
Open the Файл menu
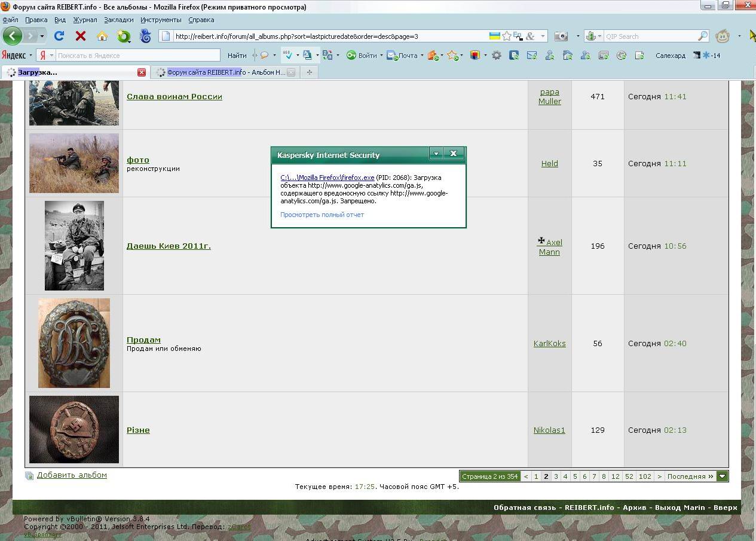tap(10, 20)
